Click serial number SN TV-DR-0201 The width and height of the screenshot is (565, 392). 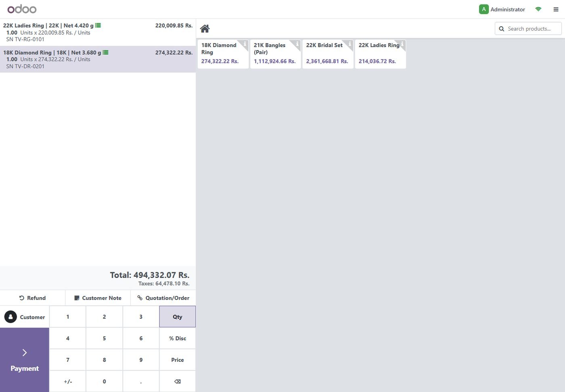[x=25, y=66]
